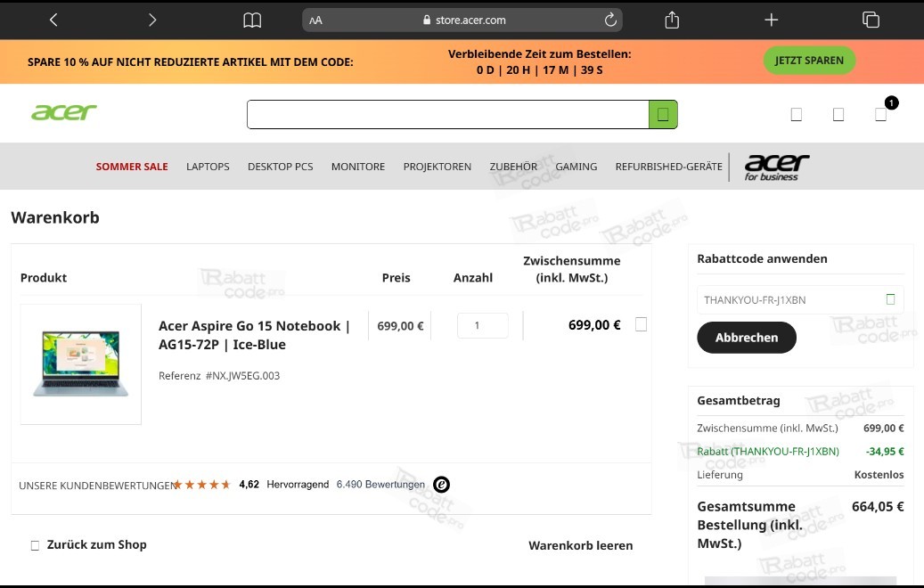Show the Safari tab overview icon

(x=871, y=20)
